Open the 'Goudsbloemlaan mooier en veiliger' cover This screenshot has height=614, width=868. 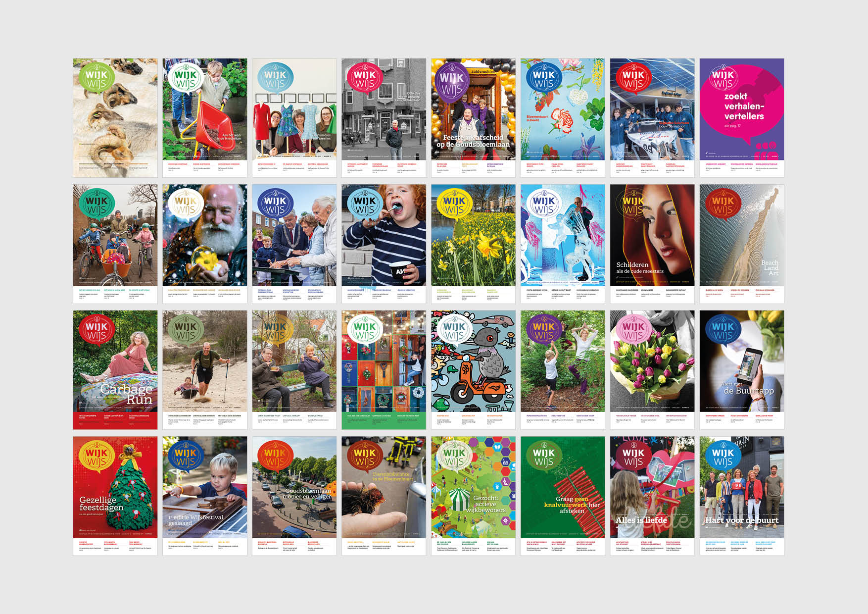pos(294,496)
